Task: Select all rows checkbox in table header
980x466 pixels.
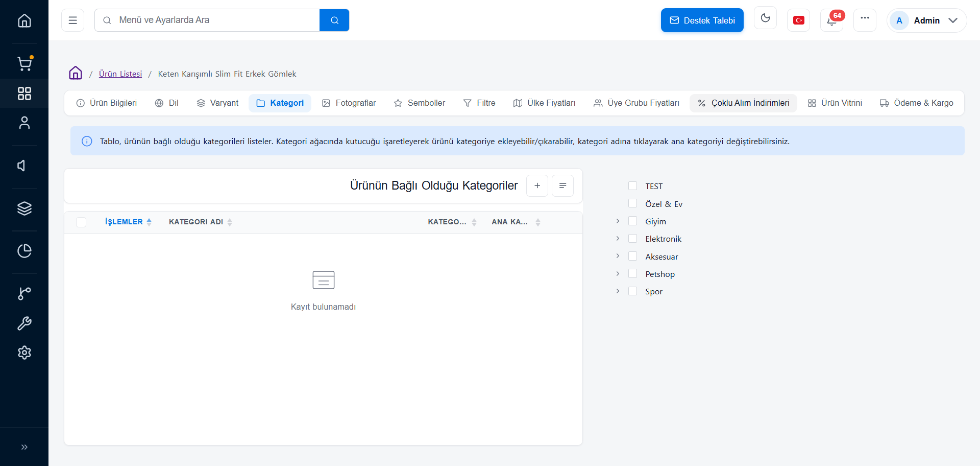Action: pyautogui.click(x=81, y=222)
